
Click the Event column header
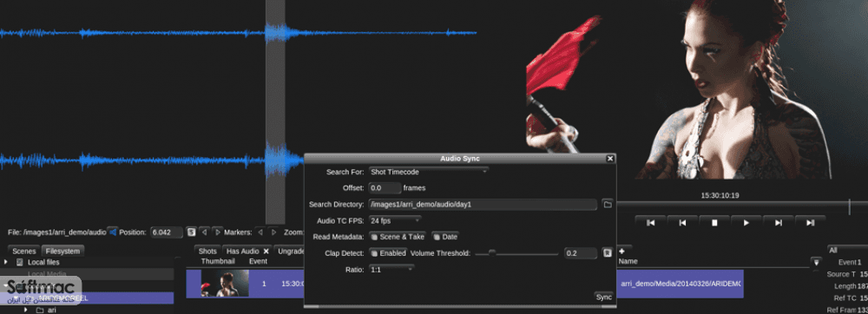(x=258, y=261)
